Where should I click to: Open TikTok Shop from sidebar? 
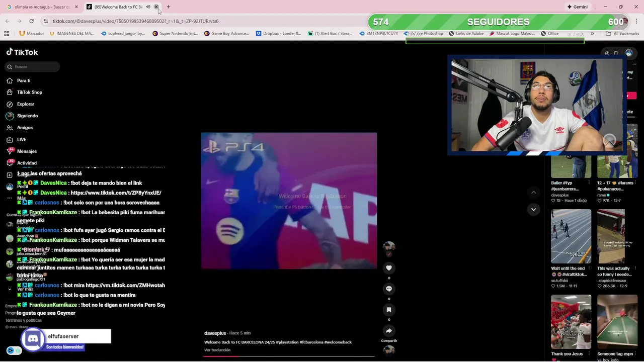point(24,92)
